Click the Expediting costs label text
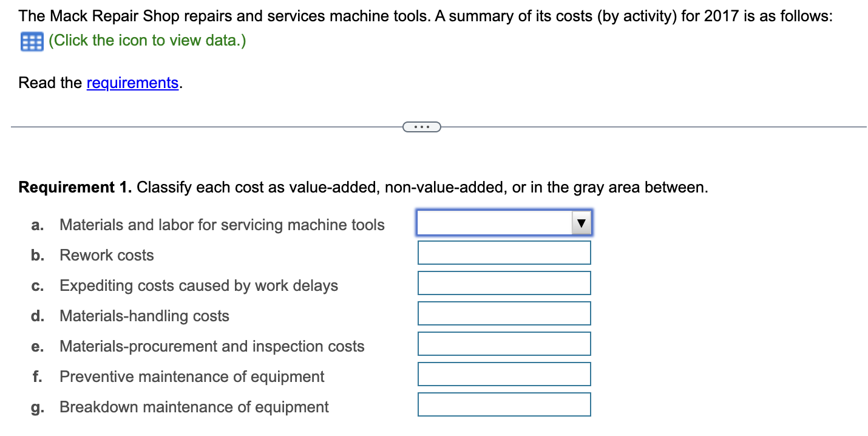The height and width of the screenshot is (436, 868). [198, 285]
